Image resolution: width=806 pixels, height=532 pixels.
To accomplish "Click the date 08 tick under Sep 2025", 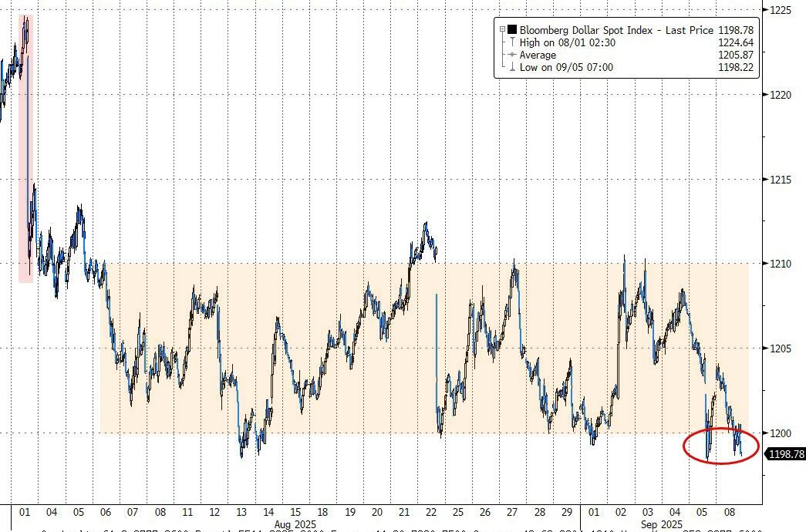I will tap(728, 512).
